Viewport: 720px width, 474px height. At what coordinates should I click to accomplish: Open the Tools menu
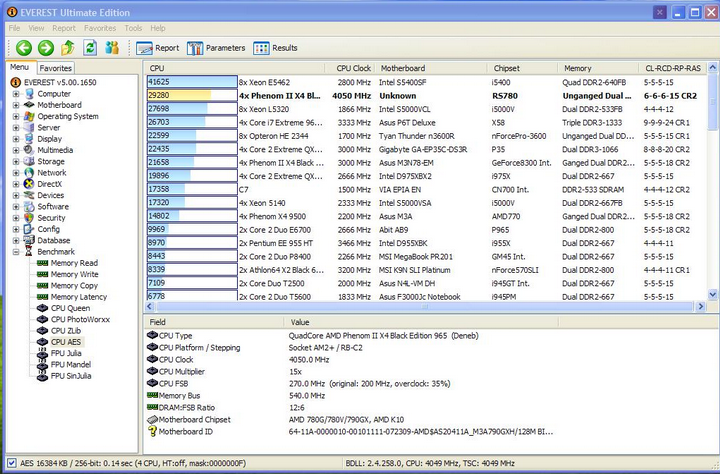[133, 28]
